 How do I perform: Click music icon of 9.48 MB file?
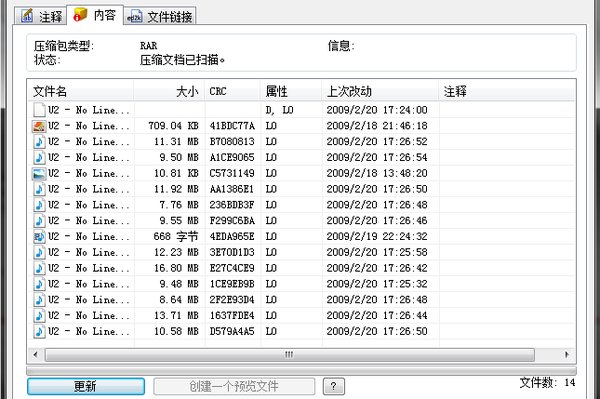tap(39, 284)
